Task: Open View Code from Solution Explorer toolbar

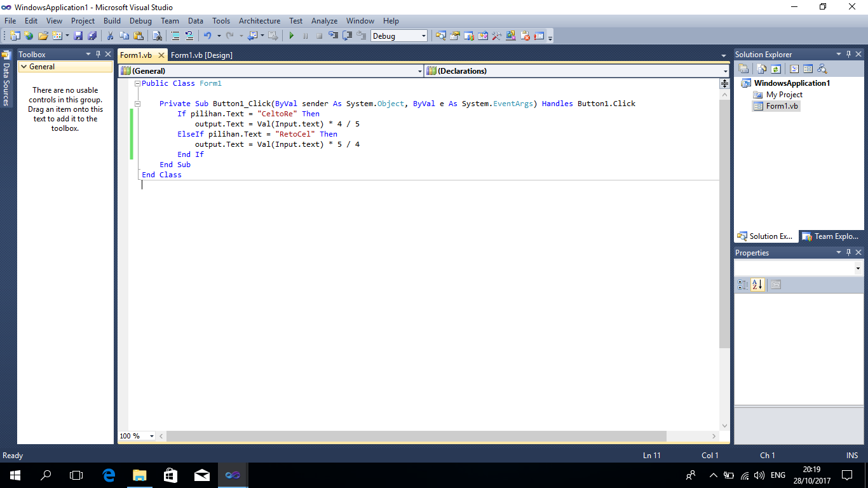Action: [794, 68]
